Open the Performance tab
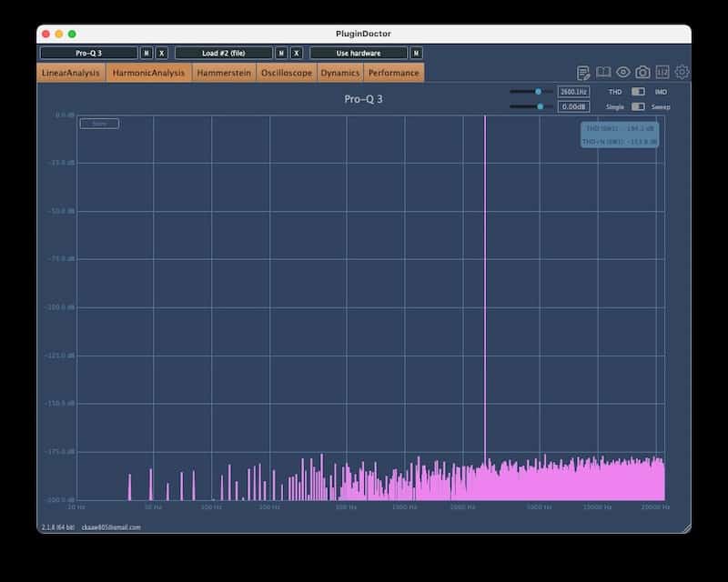 [394, 73]
